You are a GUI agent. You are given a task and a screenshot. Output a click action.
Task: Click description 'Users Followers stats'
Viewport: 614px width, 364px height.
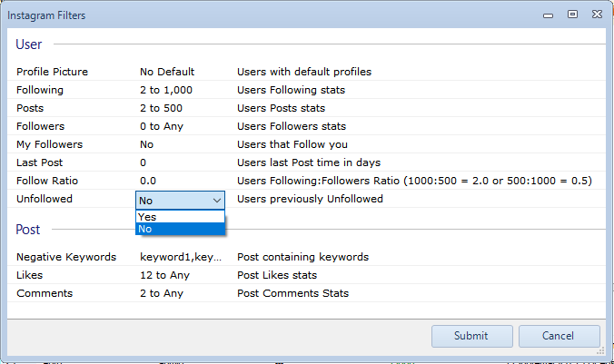292,126
